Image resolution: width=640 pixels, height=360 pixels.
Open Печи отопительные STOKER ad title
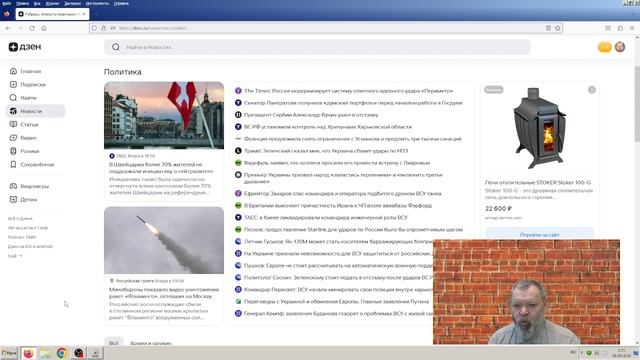(538, 182)
